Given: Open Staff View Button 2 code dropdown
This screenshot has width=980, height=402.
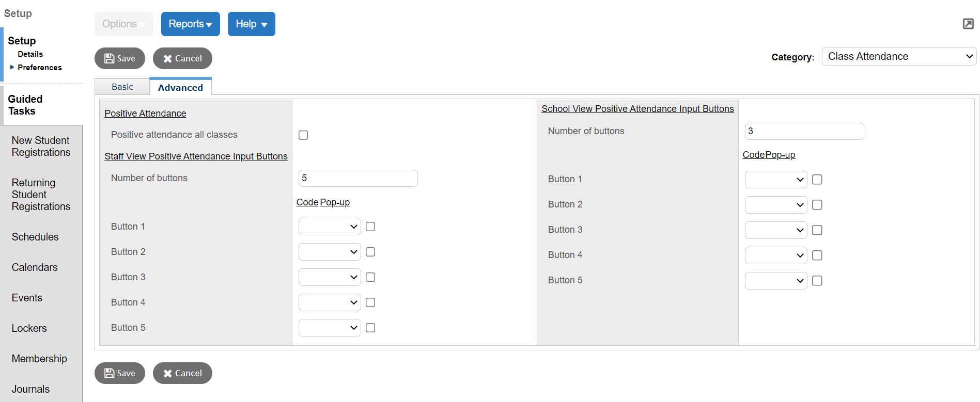Looking at the screenshot, I should 330,252.
